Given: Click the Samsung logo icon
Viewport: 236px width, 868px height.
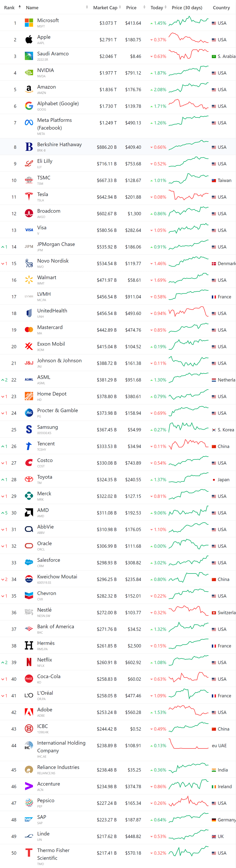Looking at the screenshot, I should [29, 429].
